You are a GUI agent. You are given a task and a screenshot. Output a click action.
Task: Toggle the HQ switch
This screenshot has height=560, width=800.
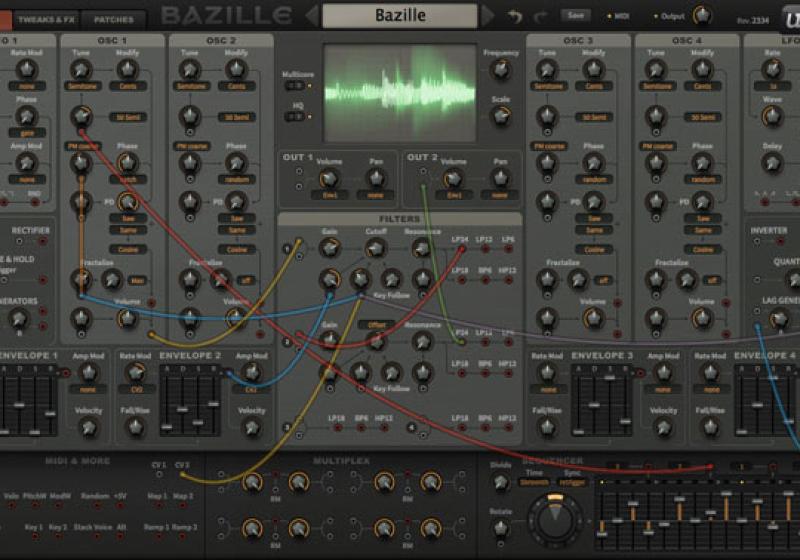pyautogui.click(x=295, y=116)
